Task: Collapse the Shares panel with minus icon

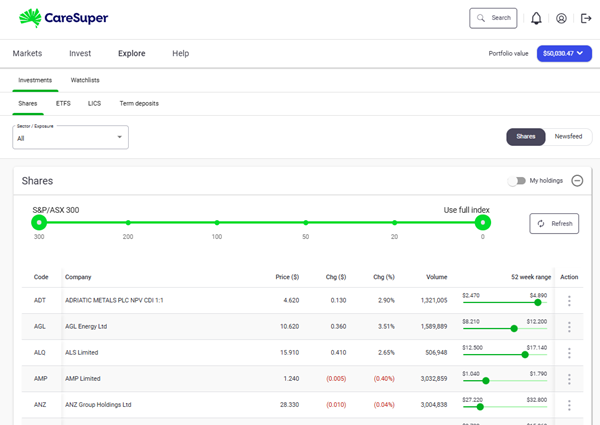Action: pyautogui.click(x=577, y=181)
